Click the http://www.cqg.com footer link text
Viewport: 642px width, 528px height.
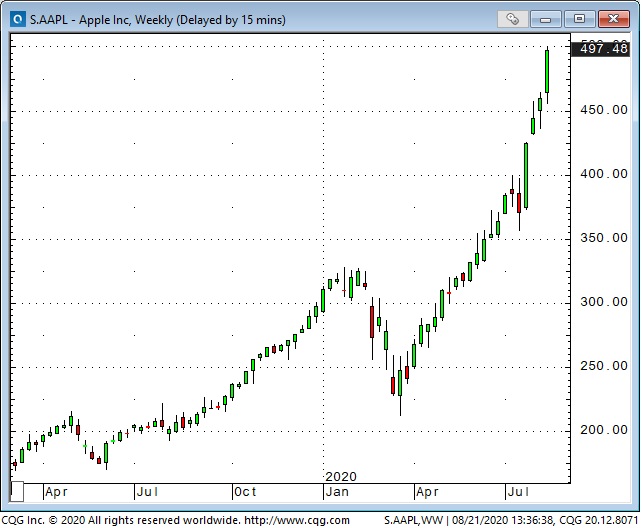click(297, 520)
